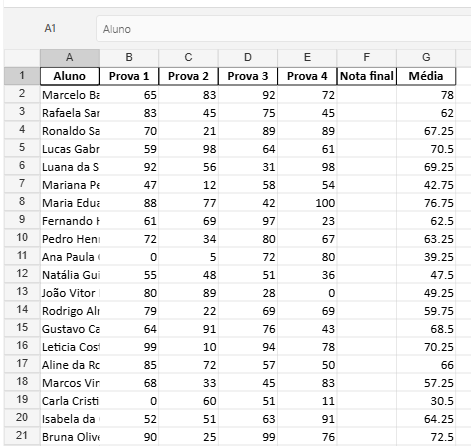471x446 pixels.
Task: Select column A header
Action: (x=70, y=58)
